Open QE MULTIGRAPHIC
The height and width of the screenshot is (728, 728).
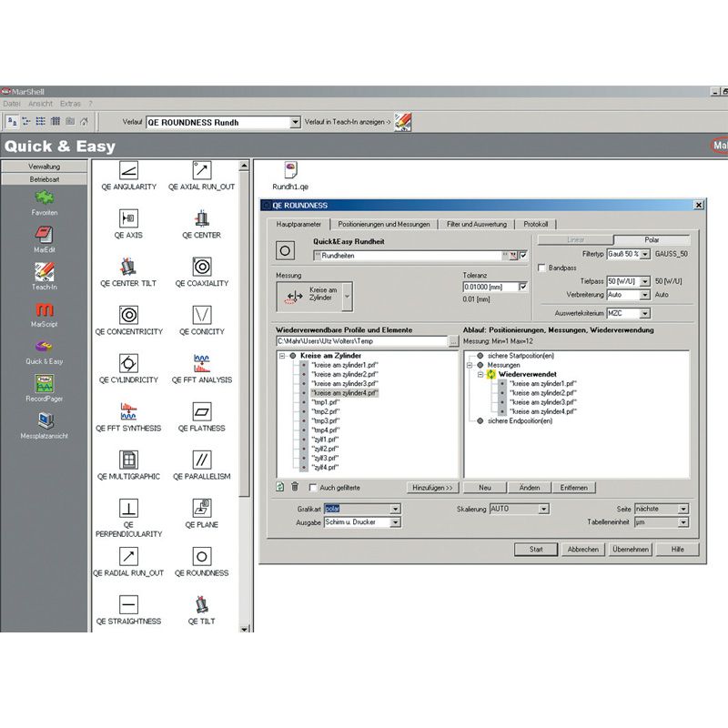click(x=128, y=460)
